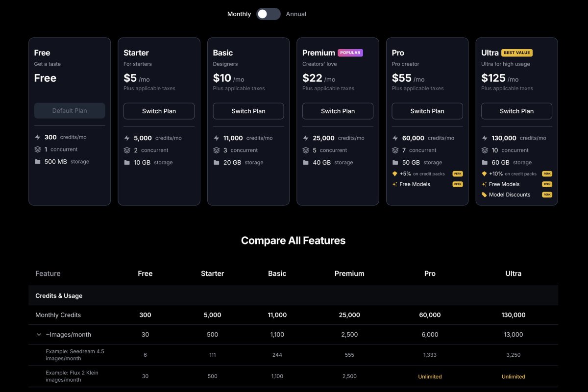Click the lightning credits icon on Free card
The width and height of the screenshot is (588, 392).
(x=38, y=137)
